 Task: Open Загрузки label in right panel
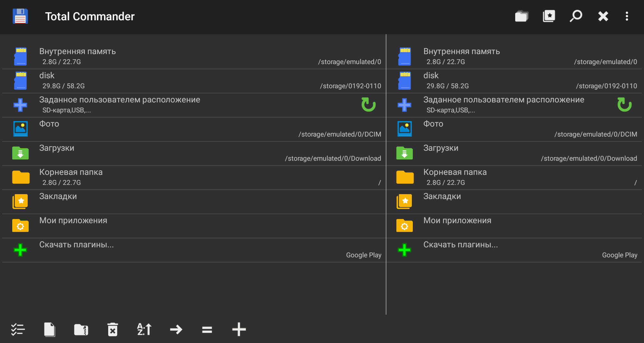(441, 148)
